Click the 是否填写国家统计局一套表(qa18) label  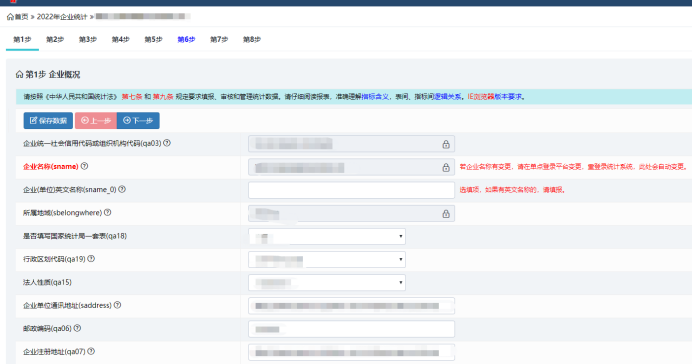pyautogui.click(x=75, y=236)
